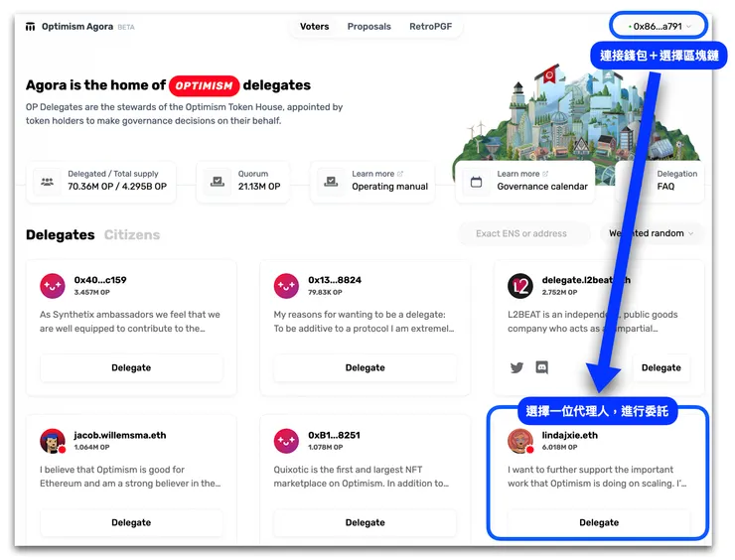
Task: Click external link icon beside Operating manual Learn more
Action: click(400, 174)
